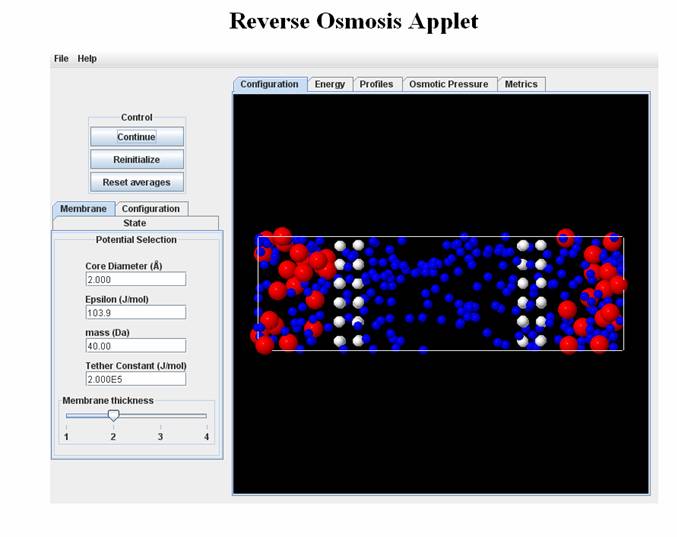Viewport: 677px width, 537px height.
Task: Click the 'Potential Selection' panel label
Action: coord(136,240)
